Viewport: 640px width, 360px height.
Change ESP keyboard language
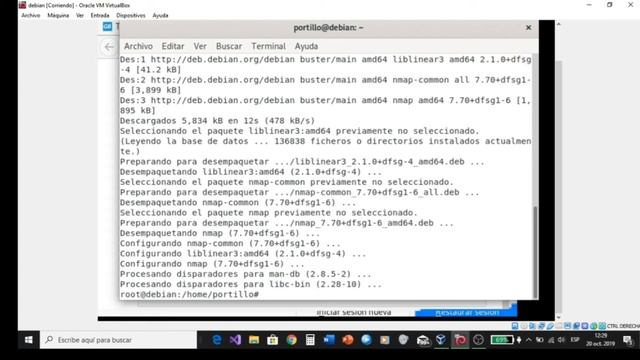click(x=575, y=340)
